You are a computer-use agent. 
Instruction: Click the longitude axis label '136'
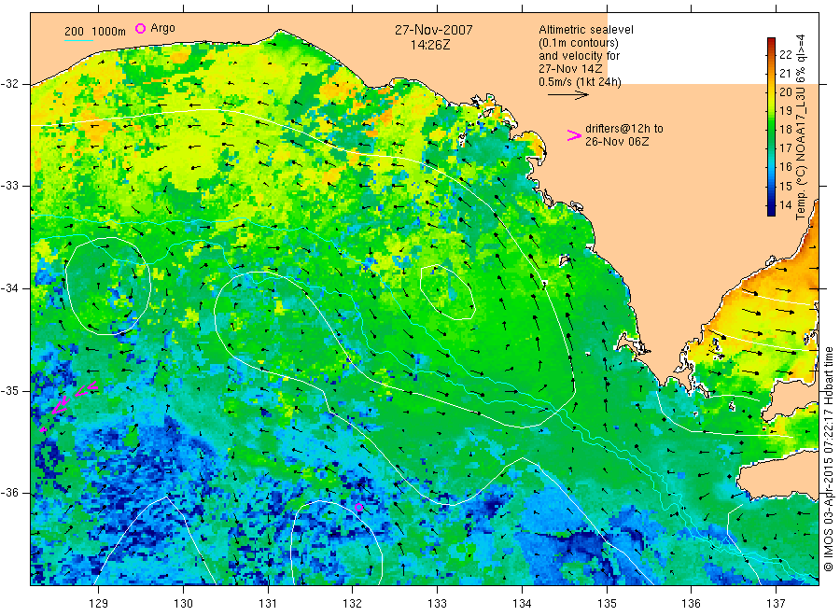(691, 604)
